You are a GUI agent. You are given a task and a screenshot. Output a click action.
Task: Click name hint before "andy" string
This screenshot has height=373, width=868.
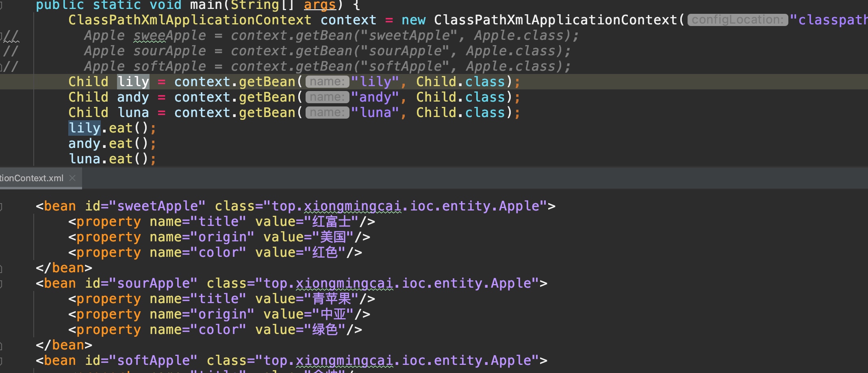pos(327,97)
